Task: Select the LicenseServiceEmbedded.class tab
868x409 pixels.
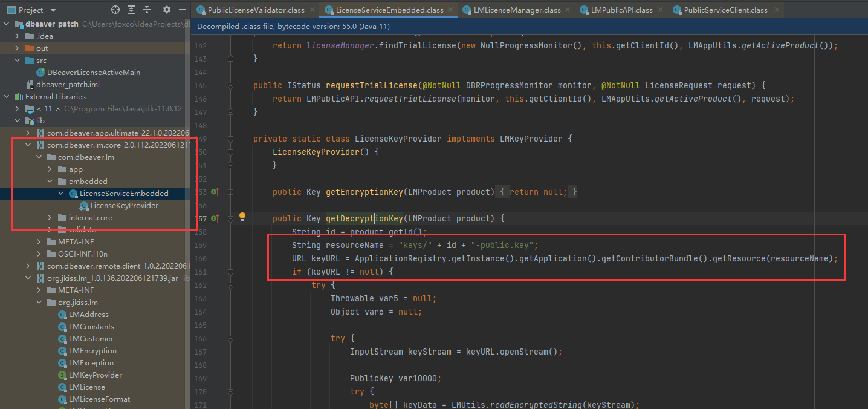Action: tap(389, 10)
